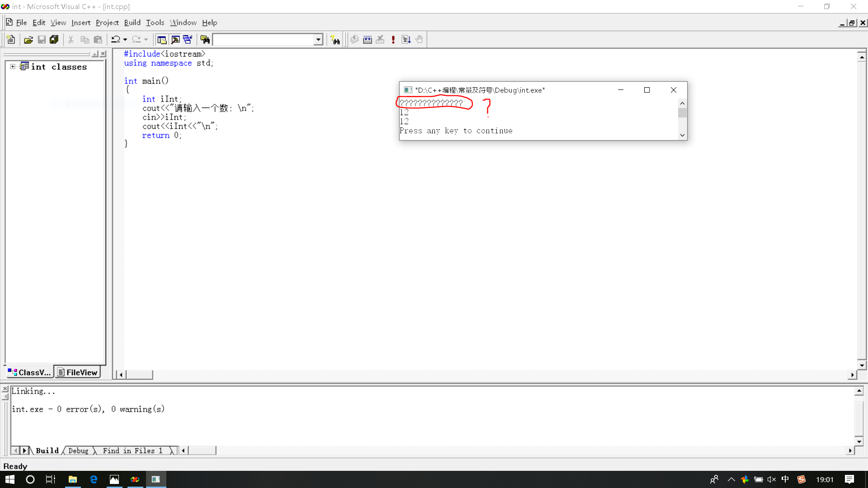Click the Save All toolbar icon
Viewport: 868px width, 488px height.
point(54,40)
